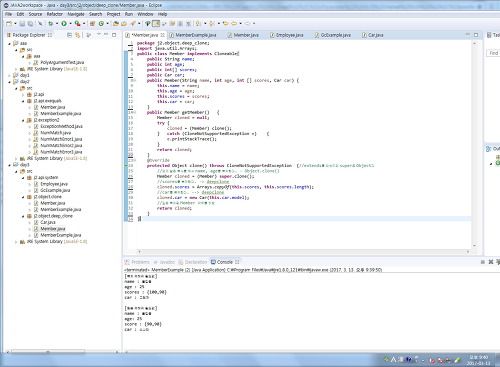This screenshot has height=367, width=500.
Task: Click the editor horizontal scrollbar right arrow
Action: (x=468, y=252)
